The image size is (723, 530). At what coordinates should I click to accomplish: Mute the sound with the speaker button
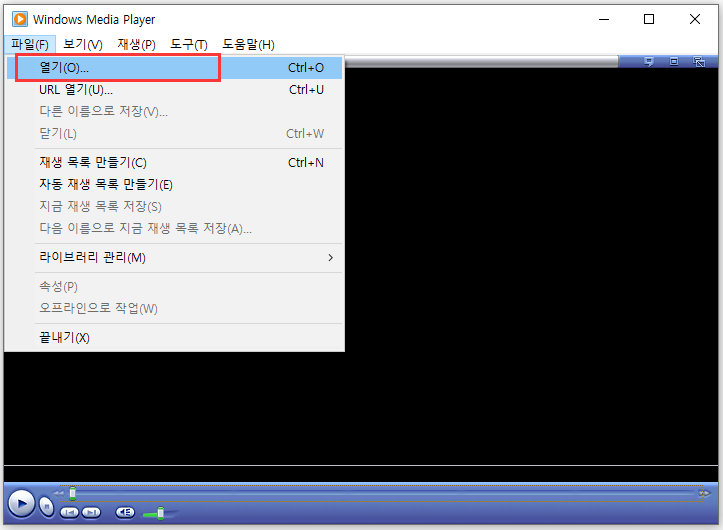125,512
